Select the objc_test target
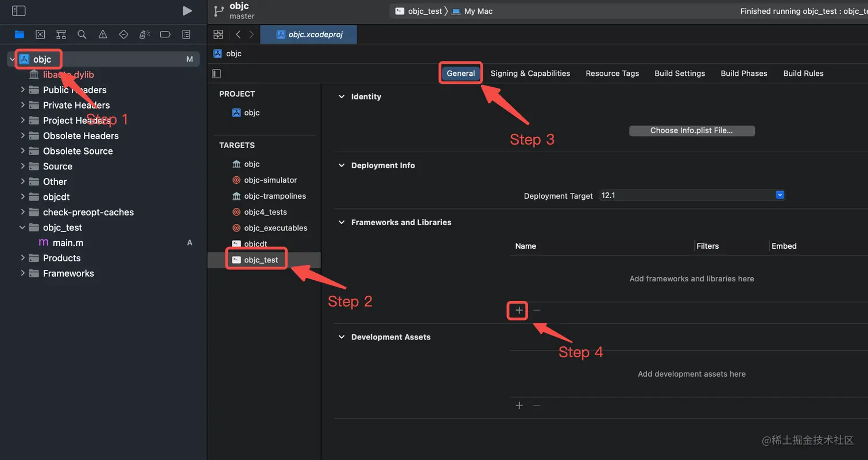 (263, 260)
